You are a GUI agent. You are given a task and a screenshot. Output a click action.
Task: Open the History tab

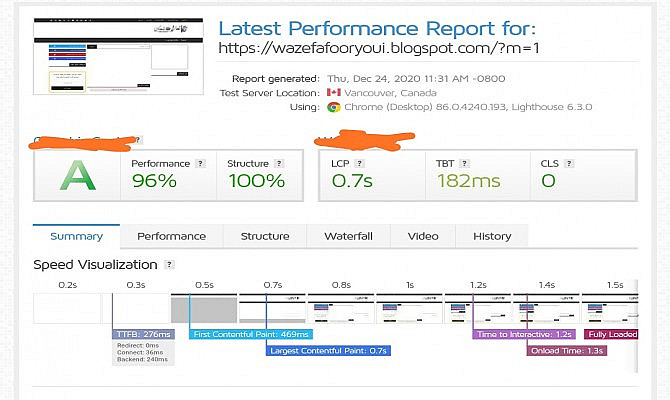point(492,236)
